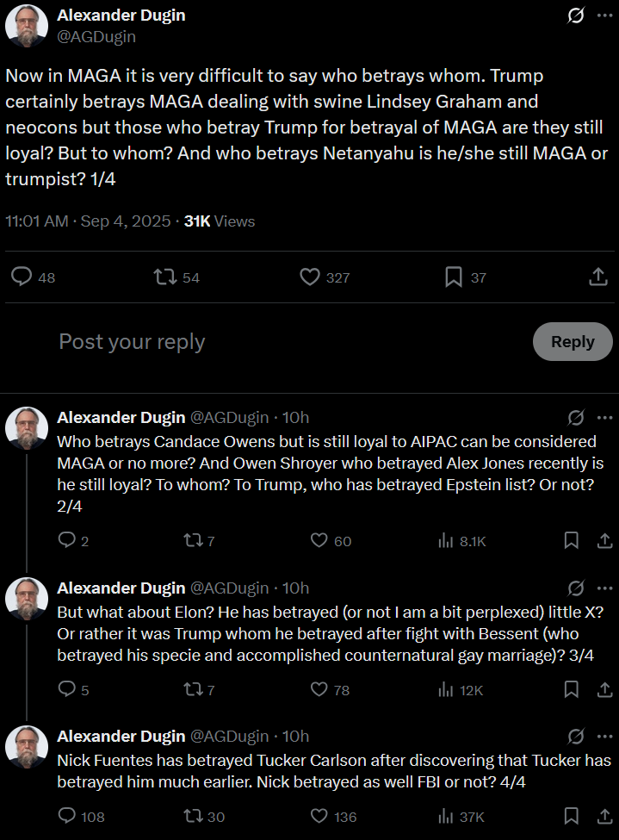View analytics for the 3/4 reply

click(446, 689)
